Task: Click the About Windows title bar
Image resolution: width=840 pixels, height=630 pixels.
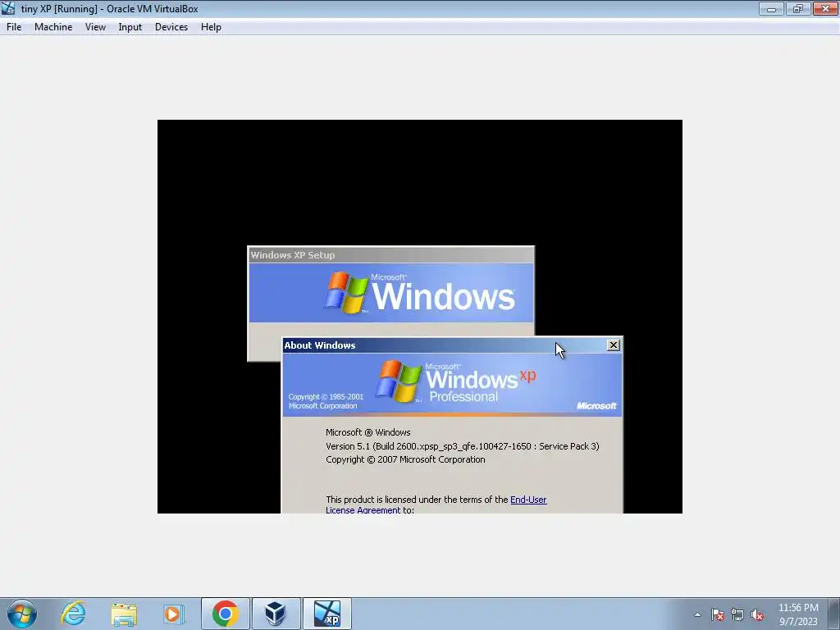Action: 452,345
